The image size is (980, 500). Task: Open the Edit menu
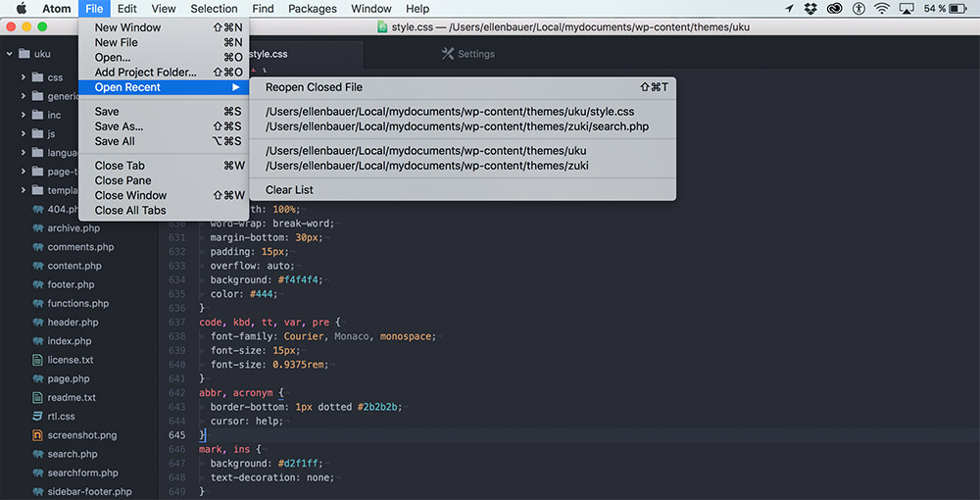[x=126, y=9]
